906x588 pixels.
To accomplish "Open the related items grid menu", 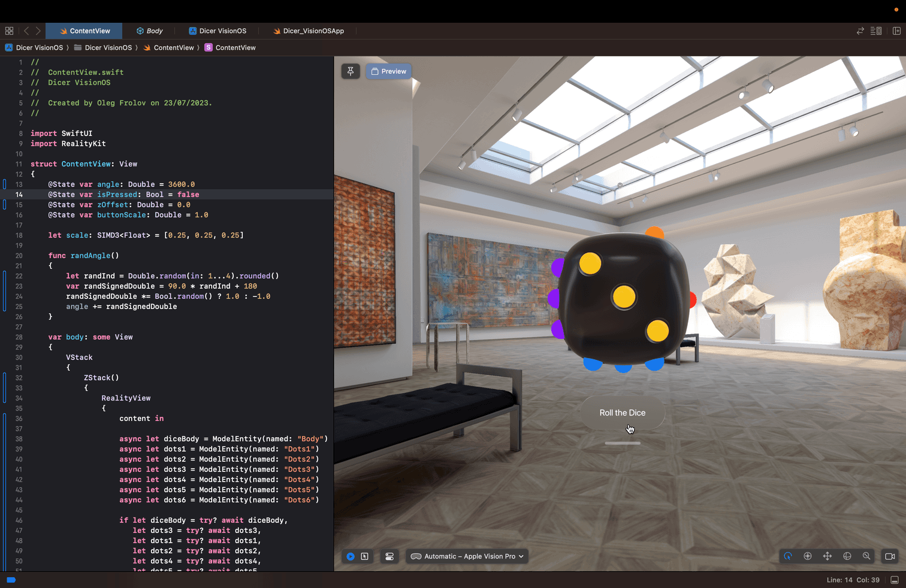I will coord(9,31).
